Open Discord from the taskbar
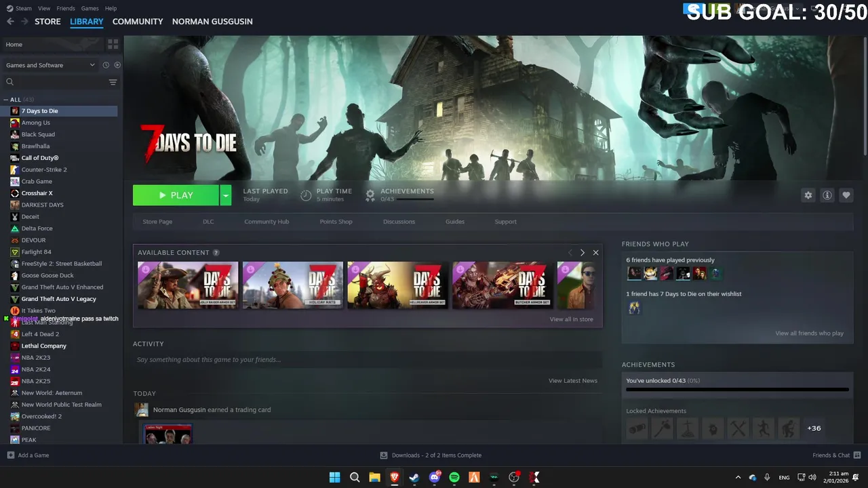The height and width of the screenshot is (488, 868). (x=435, y=477)
